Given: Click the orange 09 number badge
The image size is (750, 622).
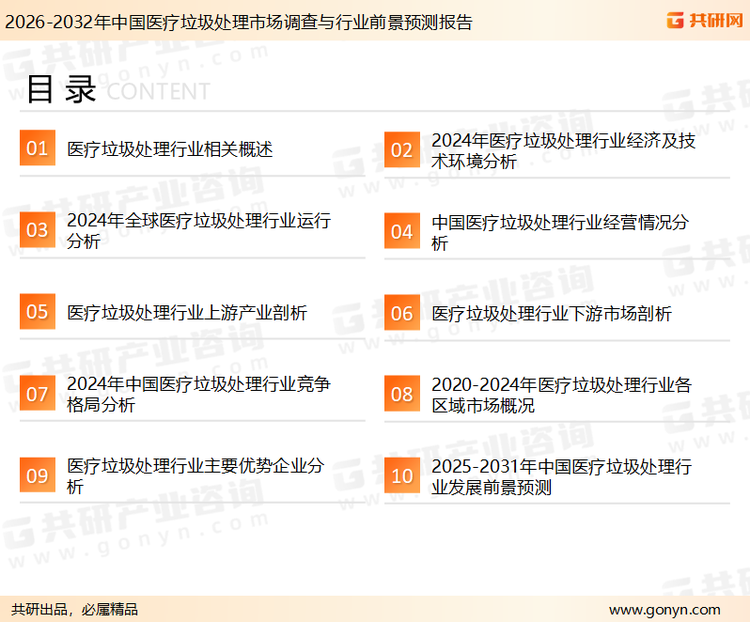Looking at the screenshot, I should [37, 475].
